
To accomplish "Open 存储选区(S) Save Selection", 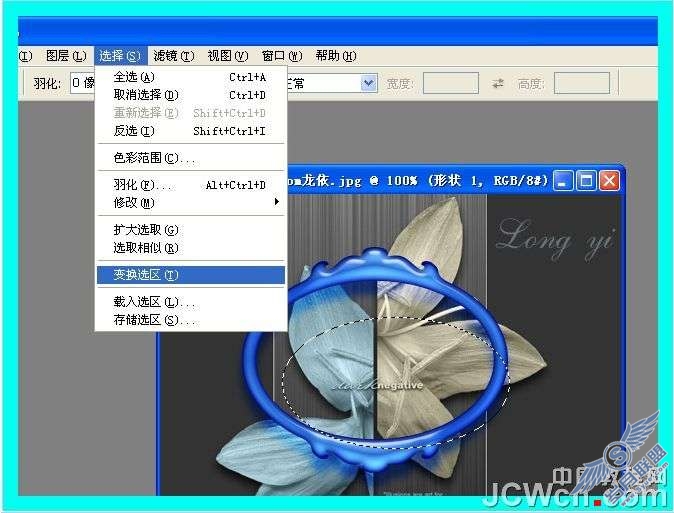I will [190, 320].
